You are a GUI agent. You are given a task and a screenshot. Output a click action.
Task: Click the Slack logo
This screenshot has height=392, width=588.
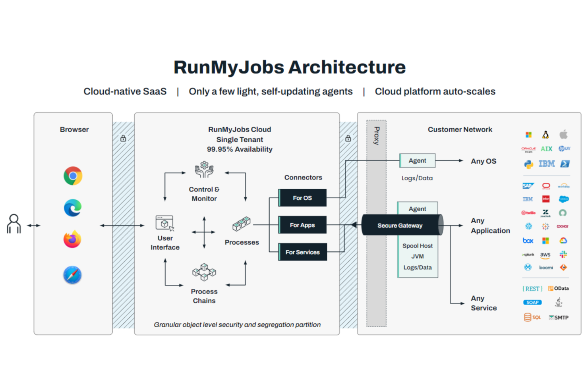point(563,254)
